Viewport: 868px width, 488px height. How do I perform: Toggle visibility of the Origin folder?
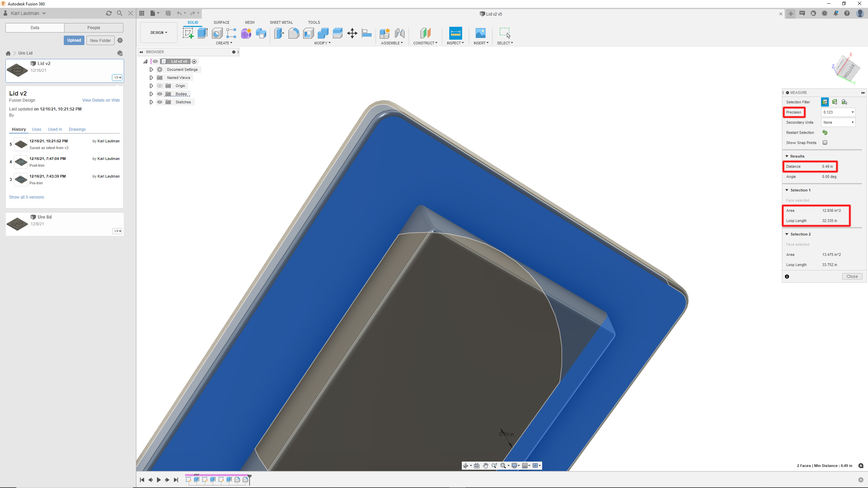(x=160, y=86)
